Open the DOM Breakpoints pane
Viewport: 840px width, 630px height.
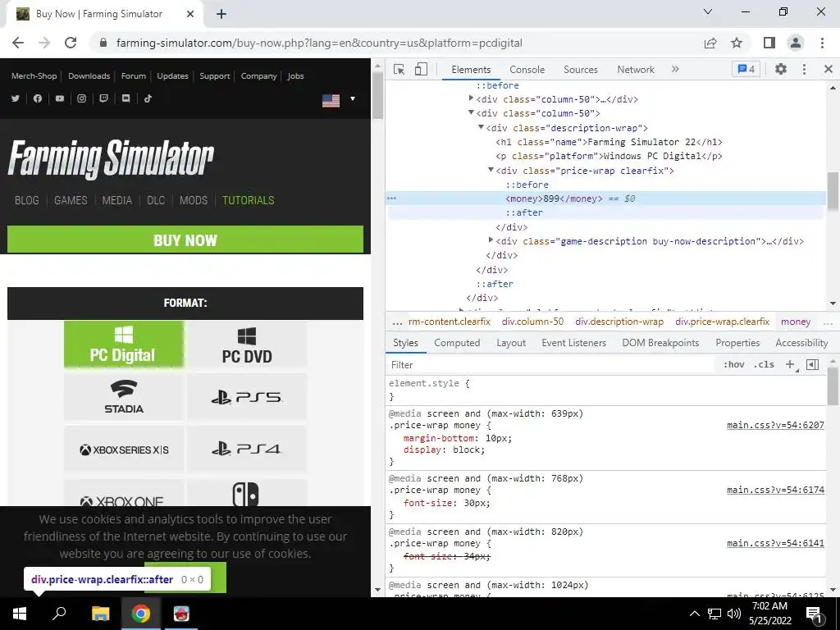click(x=660, y=343)
